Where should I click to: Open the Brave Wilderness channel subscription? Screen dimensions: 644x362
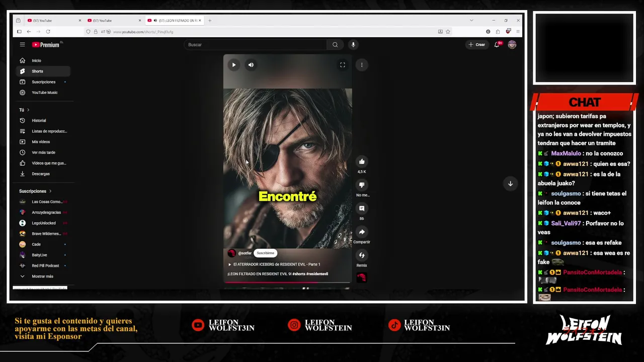pos(43,234)
